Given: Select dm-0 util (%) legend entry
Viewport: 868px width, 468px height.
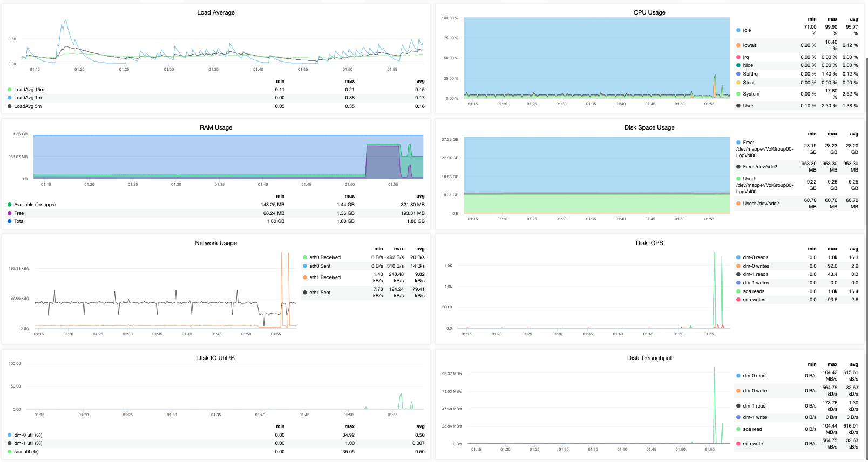Looking at the screenshot, I should (28, 435).
